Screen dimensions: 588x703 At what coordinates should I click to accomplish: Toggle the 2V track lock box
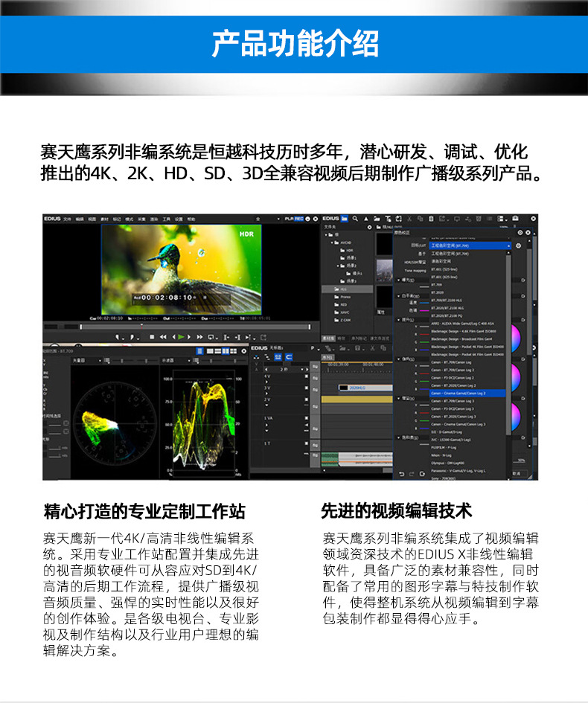(307, 399)
